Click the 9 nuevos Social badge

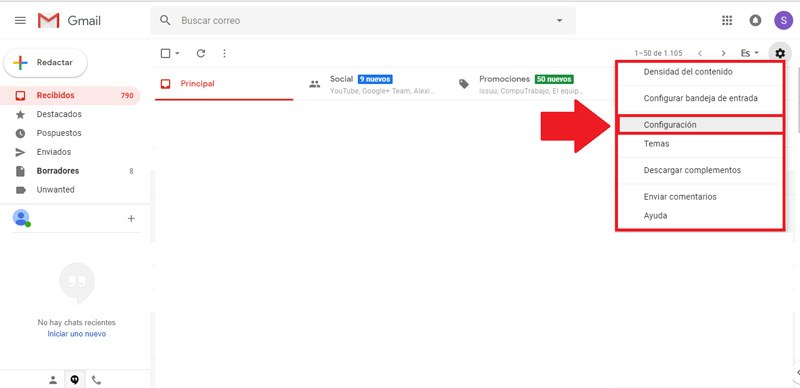(x=375, y=79)
